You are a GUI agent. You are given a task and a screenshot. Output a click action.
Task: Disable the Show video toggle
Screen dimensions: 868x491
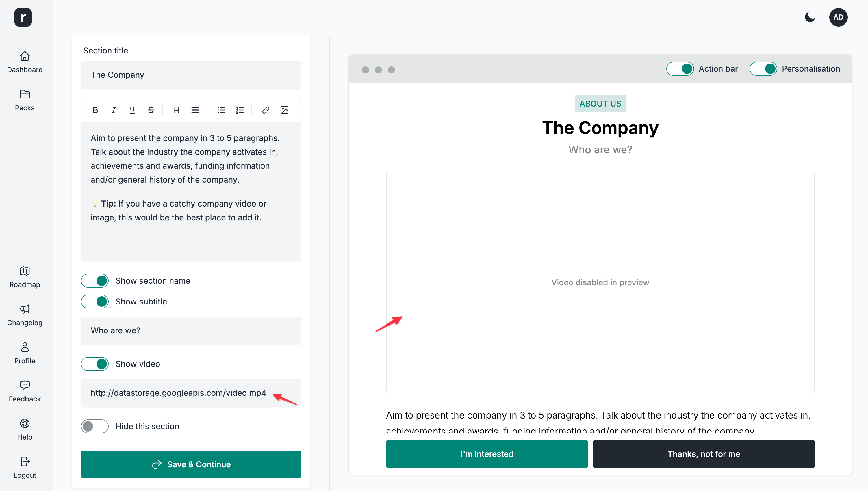click(95, 364)
